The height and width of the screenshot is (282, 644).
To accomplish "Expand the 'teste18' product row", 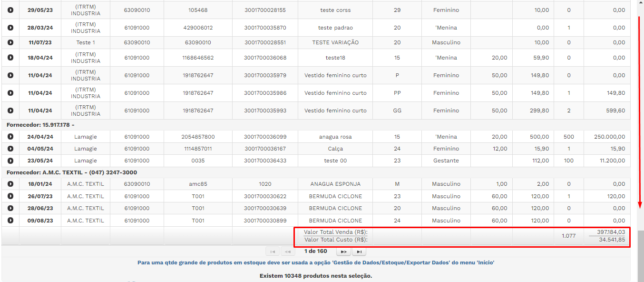I will [10, 58].
